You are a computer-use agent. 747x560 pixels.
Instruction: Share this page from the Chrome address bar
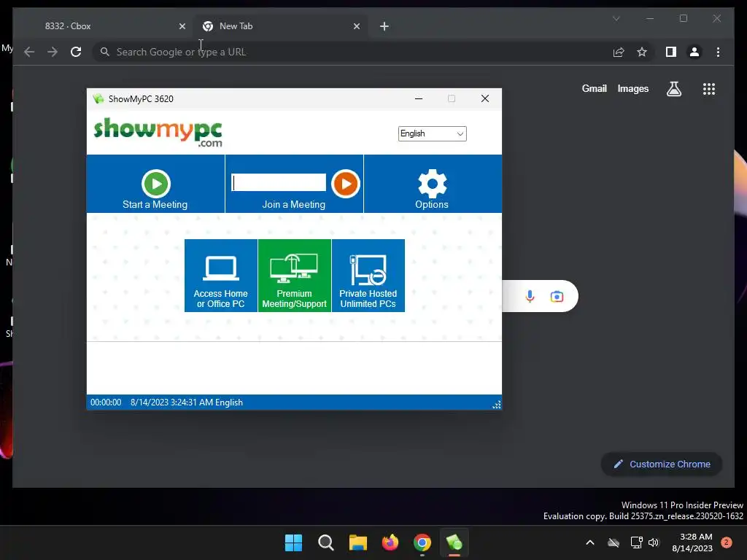point(619,52)
